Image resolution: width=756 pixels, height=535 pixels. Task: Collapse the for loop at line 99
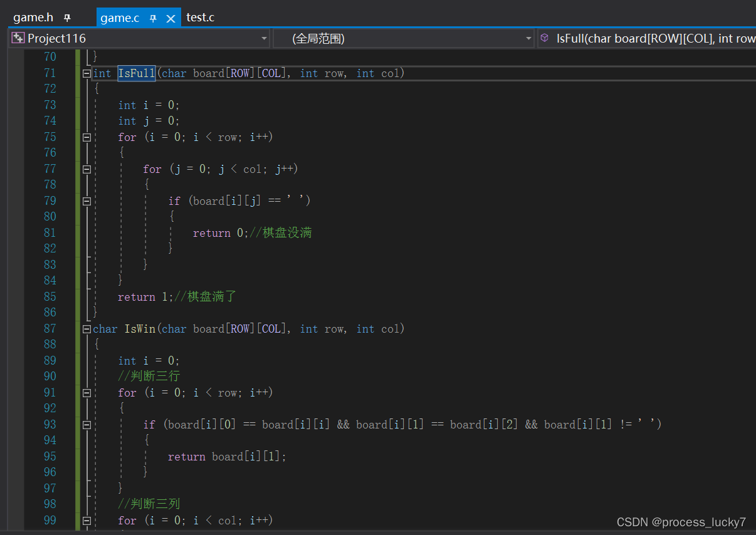[x=87, y=521]
